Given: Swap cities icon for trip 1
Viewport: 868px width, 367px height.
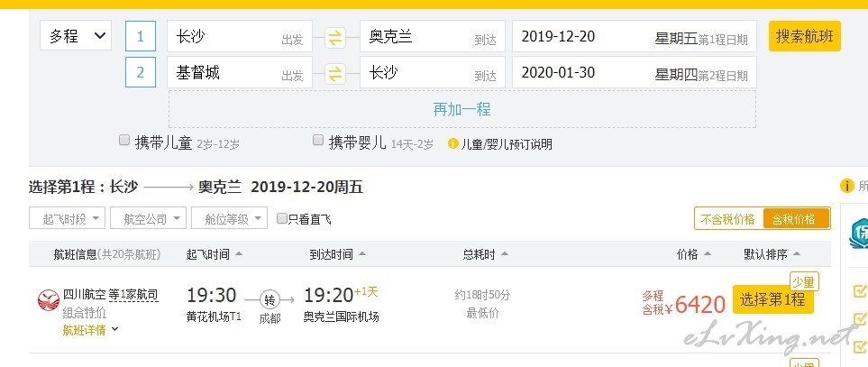Looking at the screenshot, I should pyautogui.click(x=335, y=38).
